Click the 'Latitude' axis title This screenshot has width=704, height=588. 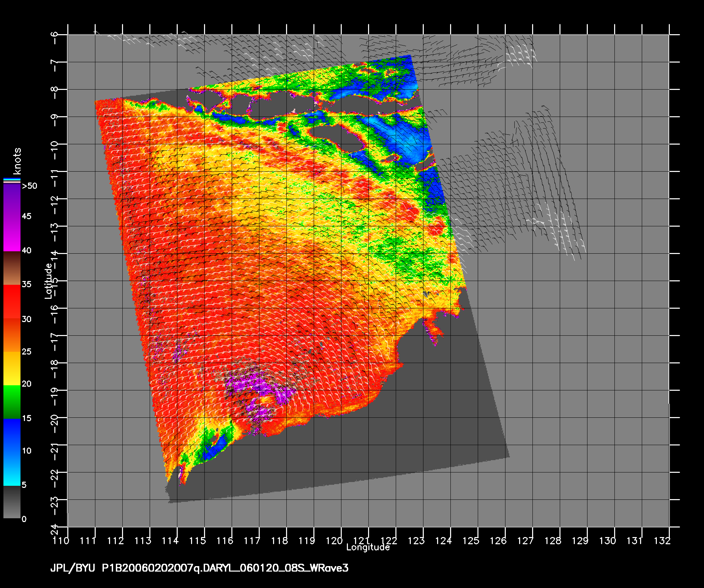coord(49,281)
